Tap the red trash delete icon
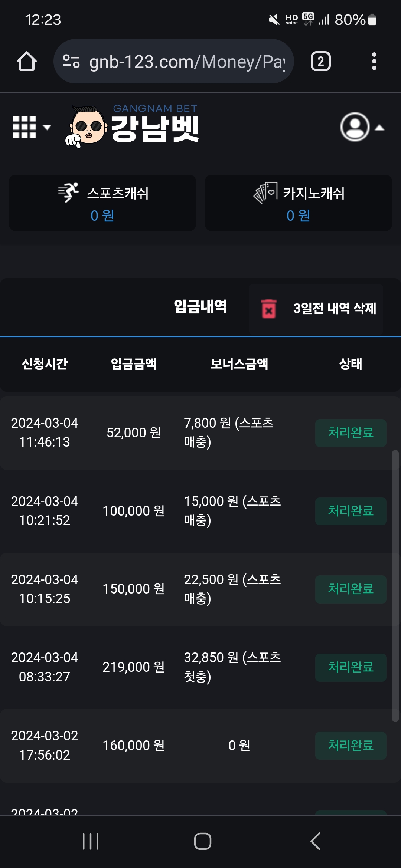Screen dimensions: 401x868 [269, 308]
